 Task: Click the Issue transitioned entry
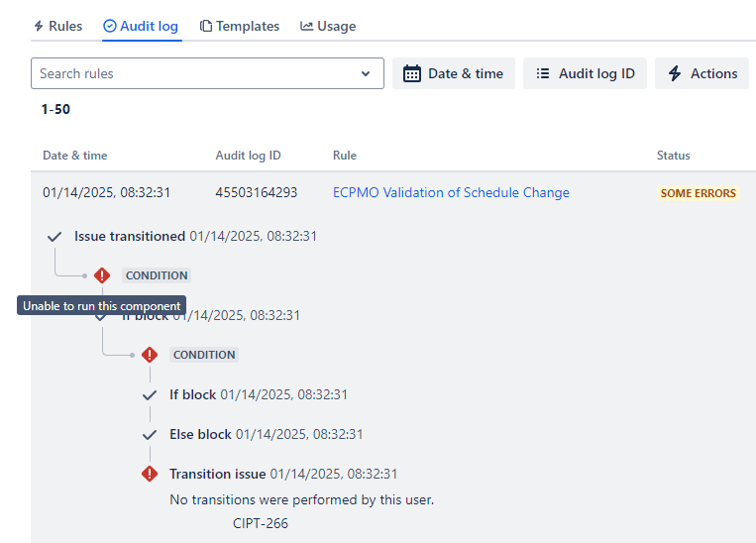tap(195, 236)
